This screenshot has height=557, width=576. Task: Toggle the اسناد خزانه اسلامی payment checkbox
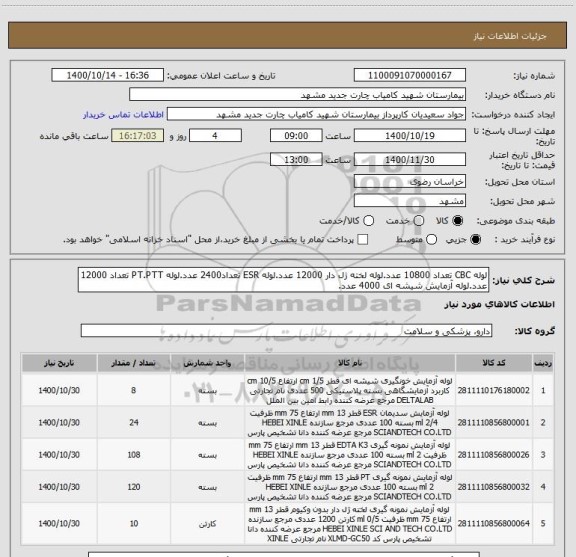(363, 240)
